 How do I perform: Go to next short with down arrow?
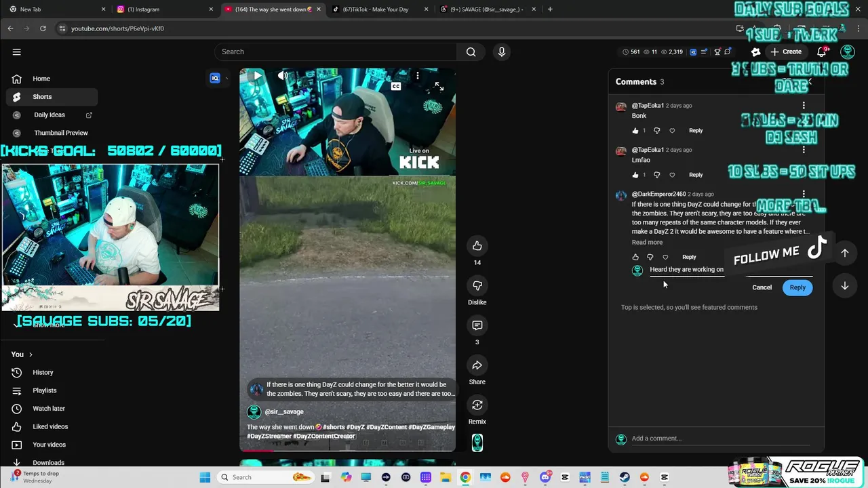pyautogui.click(x=845, y=286)
